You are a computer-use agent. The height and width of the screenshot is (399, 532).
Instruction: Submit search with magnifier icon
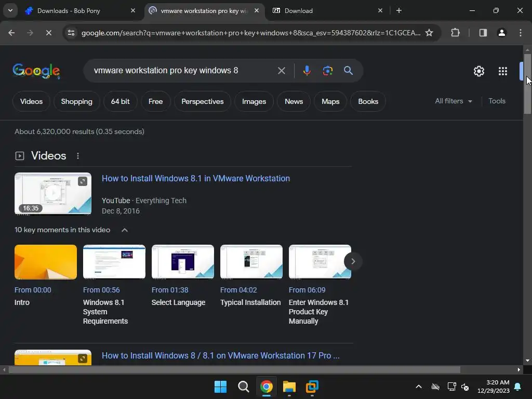[x=349, y=71]
